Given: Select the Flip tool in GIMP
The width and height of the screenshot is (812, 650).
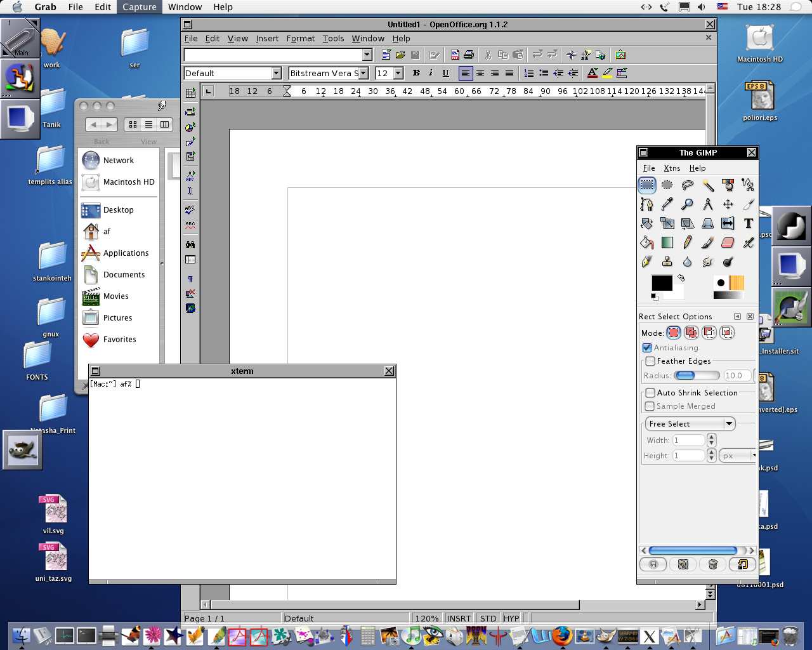Looking at the screenshot, I should (728, 223).
